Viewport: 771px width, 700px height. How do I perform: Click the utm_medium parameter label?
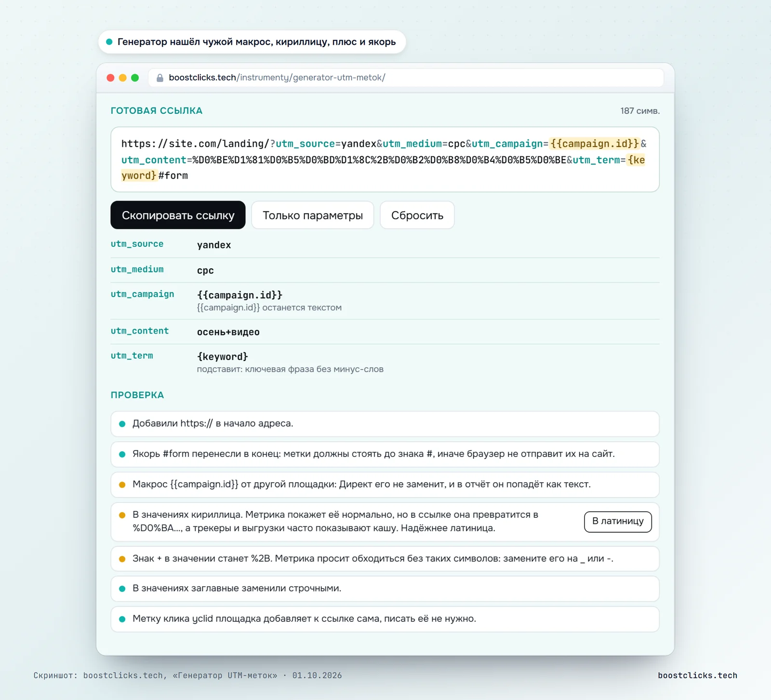coord(137,269)
